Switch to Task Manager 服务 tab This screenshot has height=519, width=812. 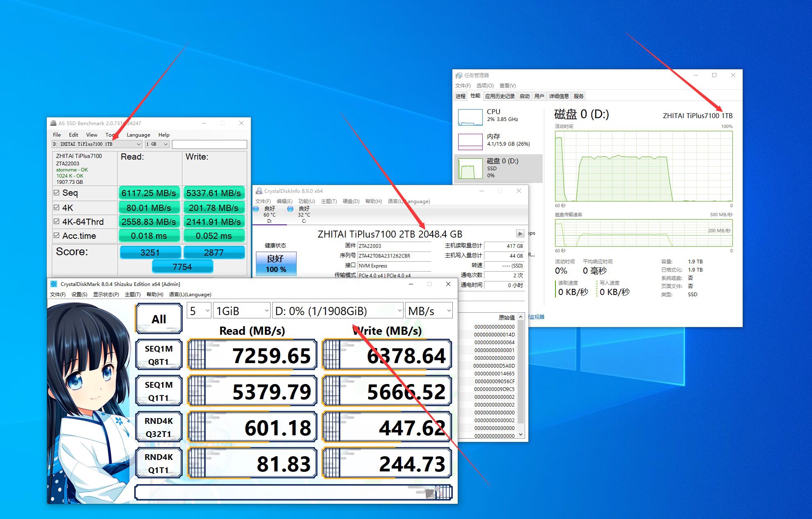click(x=578, y=96)
